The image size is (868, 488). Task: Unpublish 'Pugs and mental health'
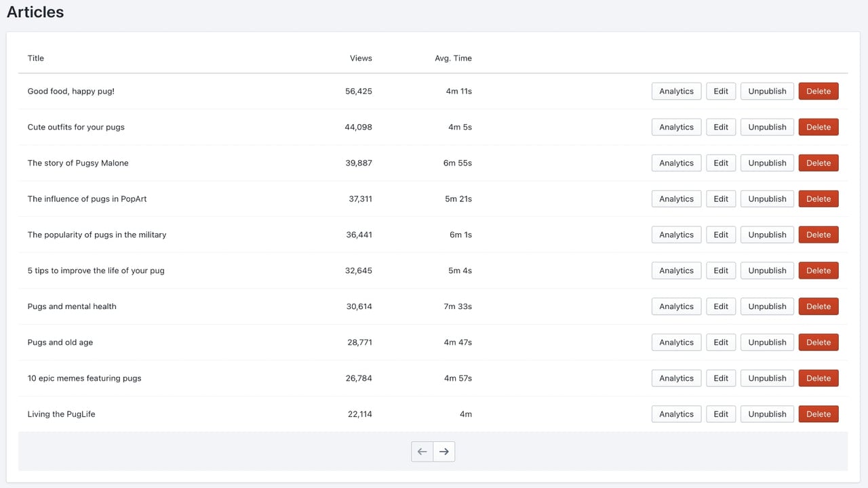click(767, 307)
